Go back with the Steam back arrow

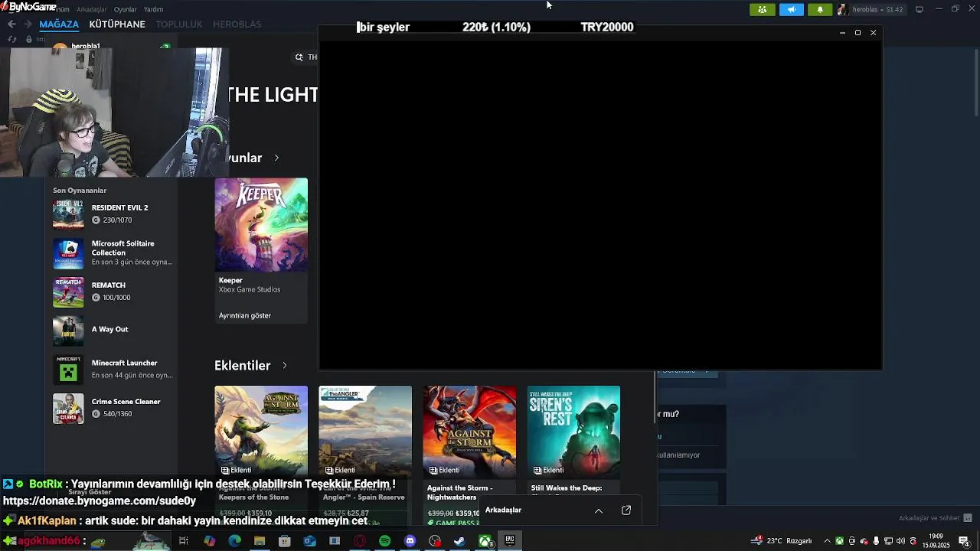(11, 24)
